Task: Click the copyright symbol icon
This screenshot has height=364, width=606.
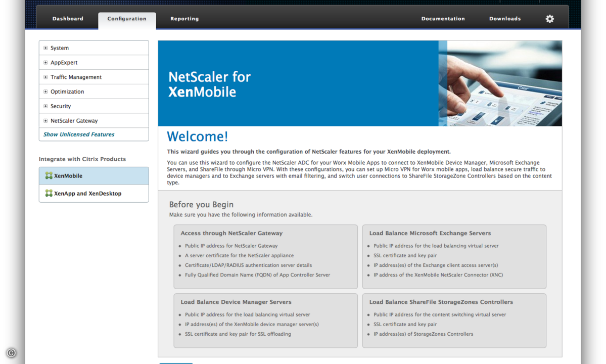Action: (x=11, y=353)
